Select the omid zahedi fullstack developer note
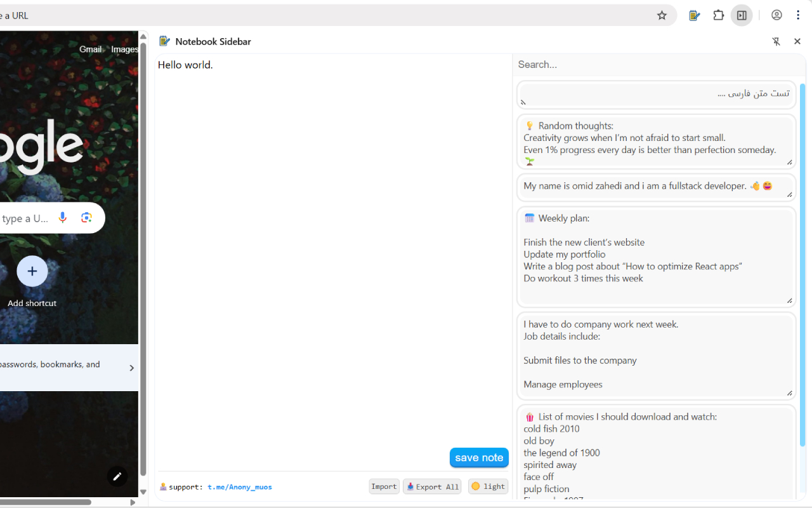812x508 pixels. 656,187
